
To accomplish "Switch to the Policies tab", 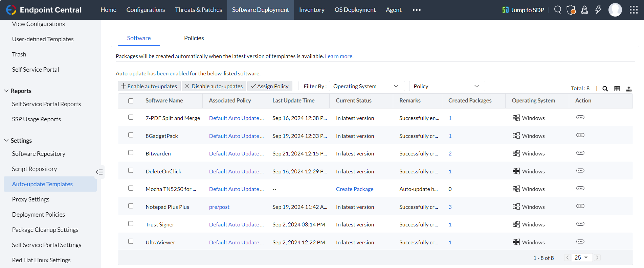I will 194,38.
